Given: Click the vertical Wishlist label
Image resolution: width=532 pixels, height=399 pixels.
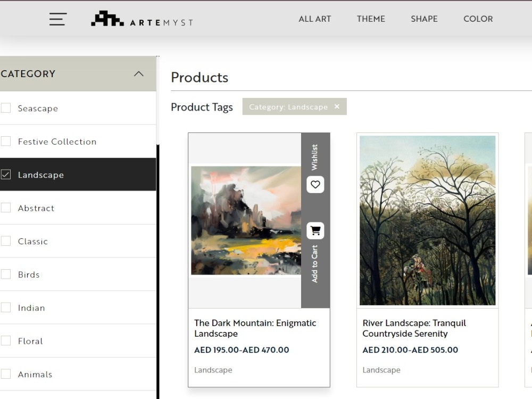Looking at the screenshot, I should (x=314, y=157).
